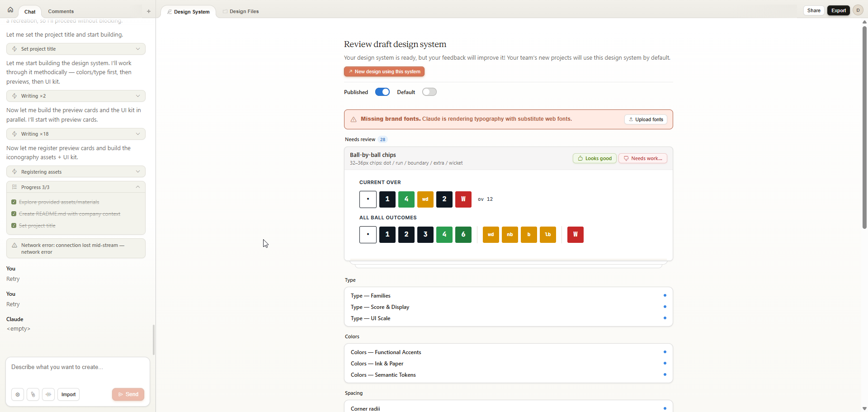Enable the Default toggle
The height and width of the screenshot is (412, 868).
[429, 92]
